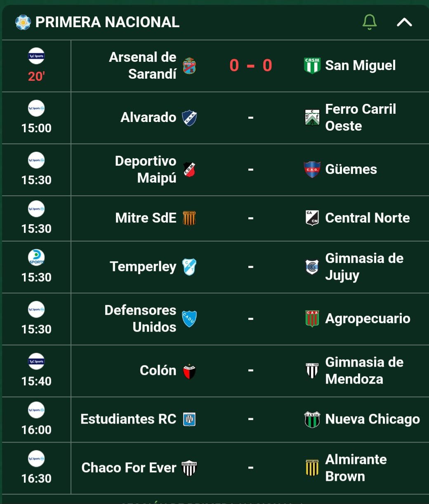429x504 pixels.
Task: Open the Gimnasia de Mendoza team
Action: (364, 370)
